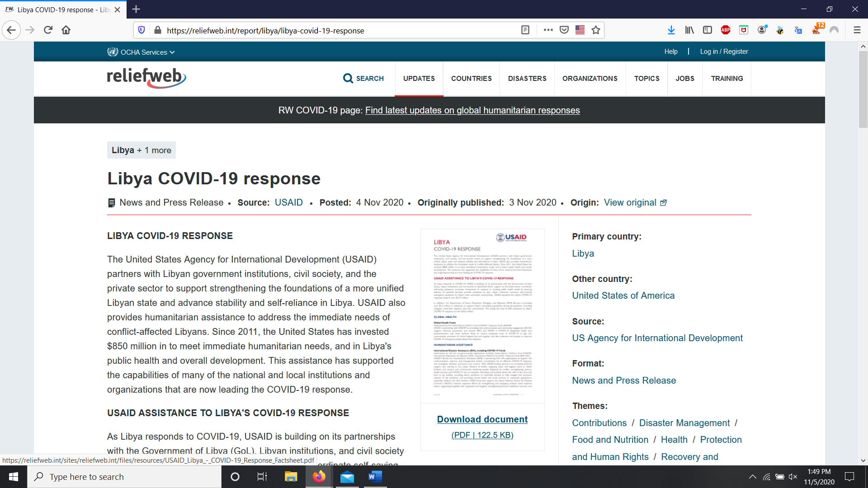
Task: Open the Library icon in toolbar
Action: (689, 30)
